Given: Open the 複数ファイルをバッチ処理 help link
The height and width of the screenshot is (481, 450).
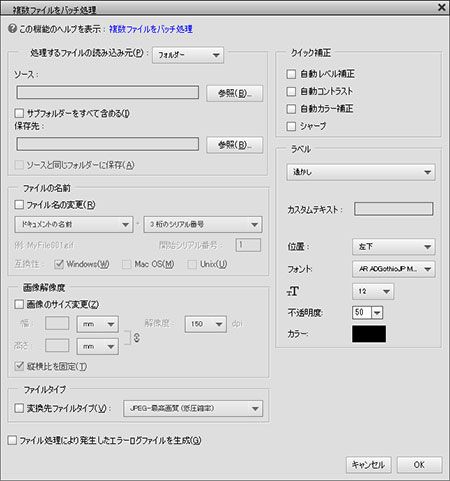Looking at the screenshot, I should coord(151,29).
